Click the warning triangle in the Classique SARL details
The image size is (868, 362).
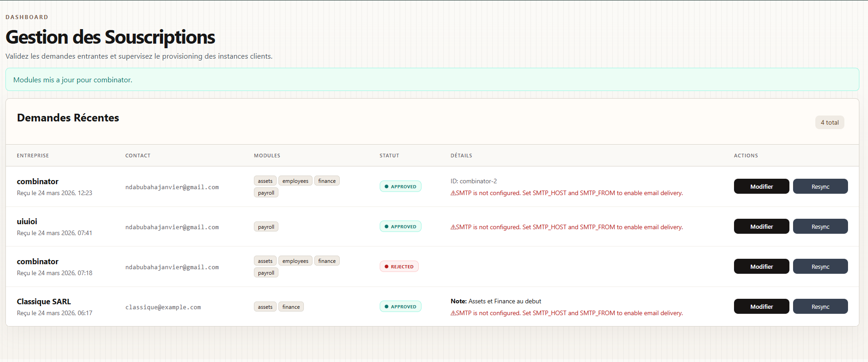pyautogui.click(x=453, y=313)
